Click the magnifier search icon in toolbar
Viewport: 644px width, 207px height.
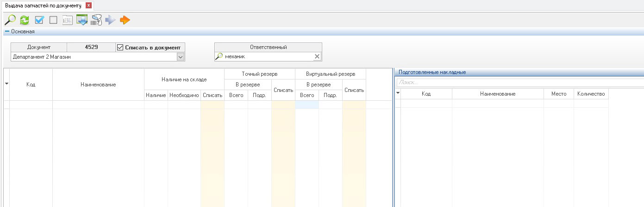[10, 20]
